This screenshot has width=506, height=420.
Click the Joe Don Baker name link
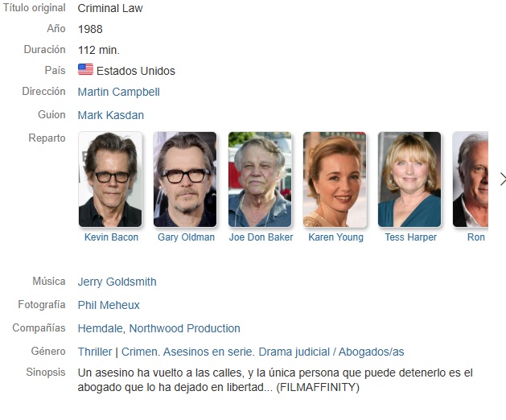pyautogui.click(x=261, y=237)
